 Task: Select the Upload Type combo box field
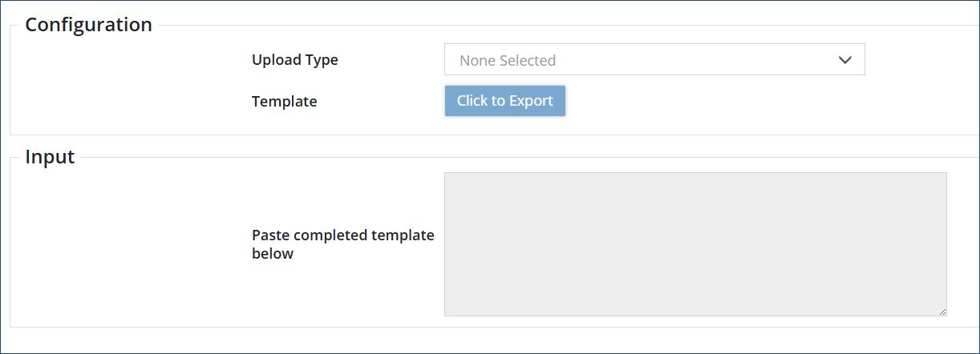(654, 60)
